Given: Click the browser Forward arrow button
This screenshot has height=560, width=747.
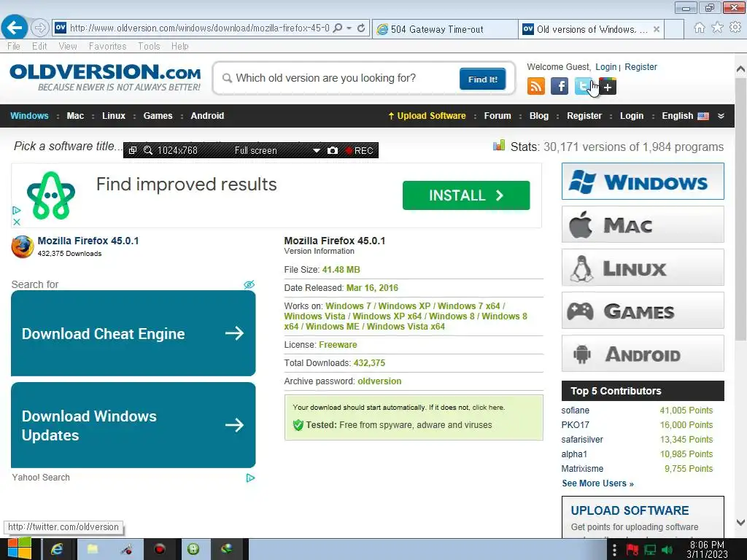Looking at the screenshot, I should pos(40,28).
